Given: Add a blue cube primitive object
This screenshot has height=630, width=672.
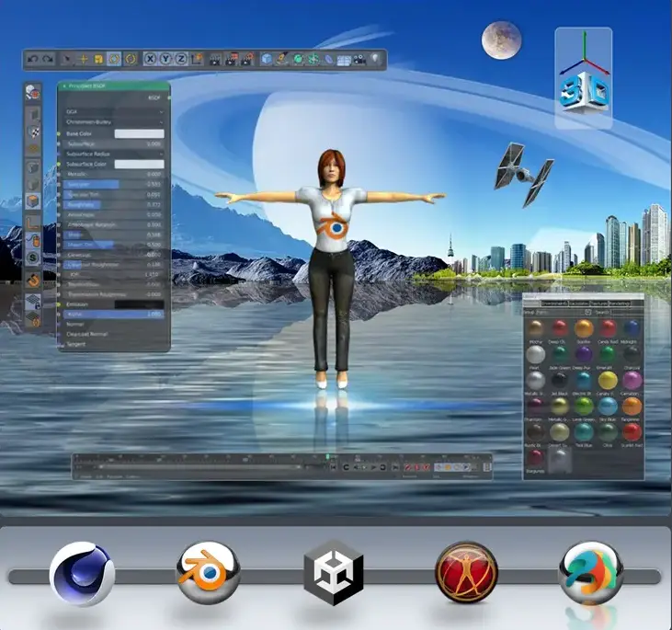Looking at the screenshot, I should (267, 59).
